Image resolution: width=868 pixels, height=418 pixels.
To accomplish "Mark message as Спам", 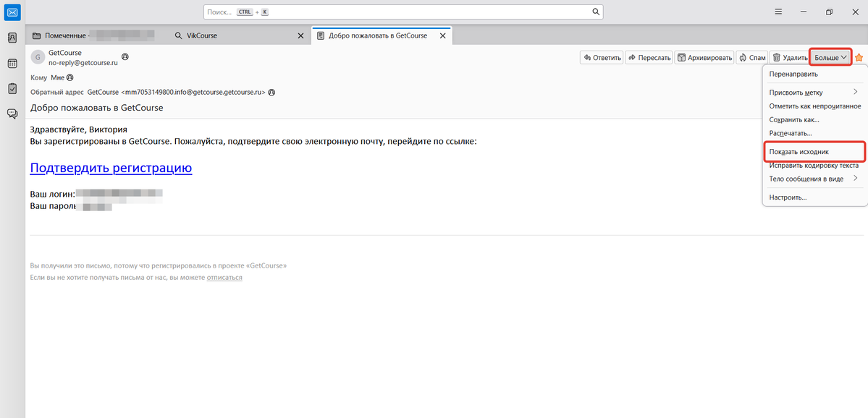I will pyautogui.click(x=751, y=58).
